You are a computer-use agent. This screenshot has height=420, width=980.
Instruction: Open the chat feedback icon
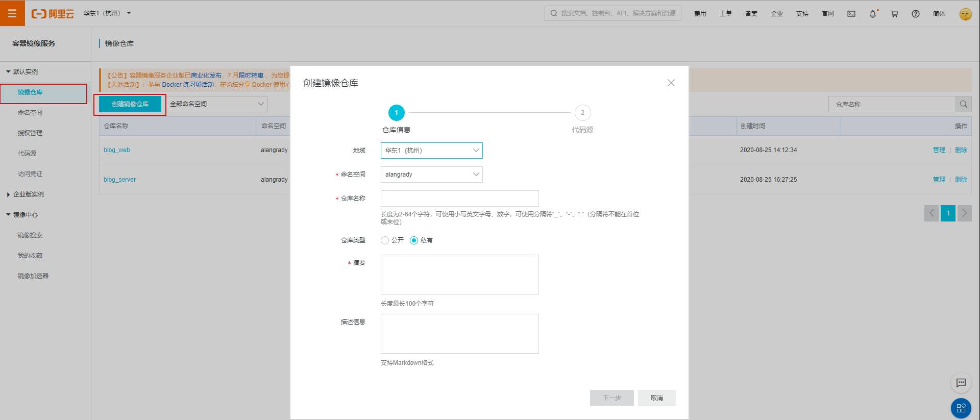[x=961, y=383]
